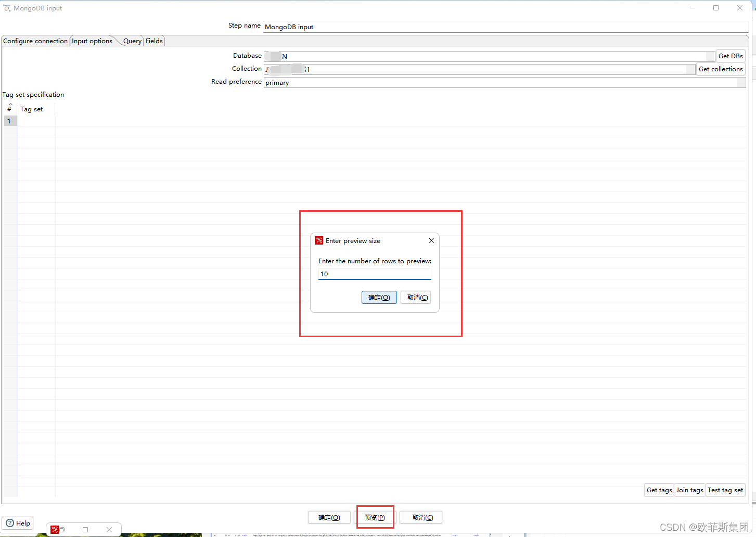Open the Collection field dropdown arrow
Image resolution: width=756 pixels, height=537 pixels.
point(691,69)
